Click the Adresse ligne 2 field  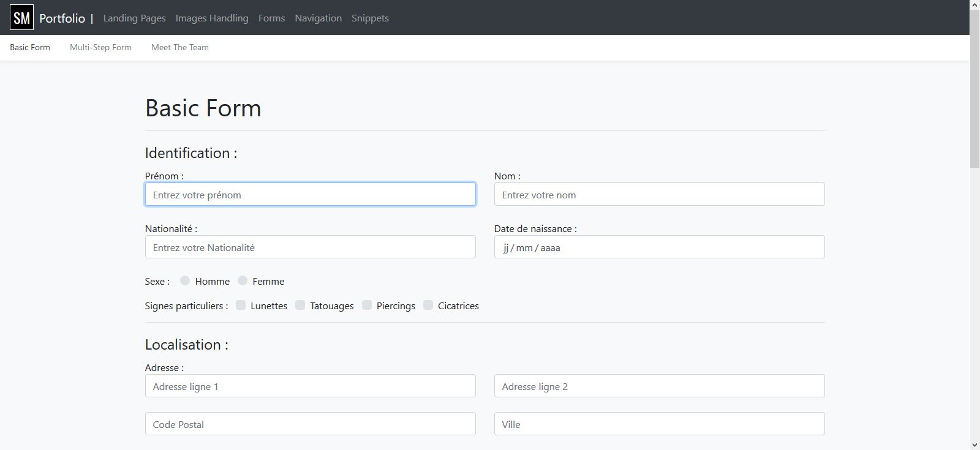pyautogui.click(x=659, y=386)
